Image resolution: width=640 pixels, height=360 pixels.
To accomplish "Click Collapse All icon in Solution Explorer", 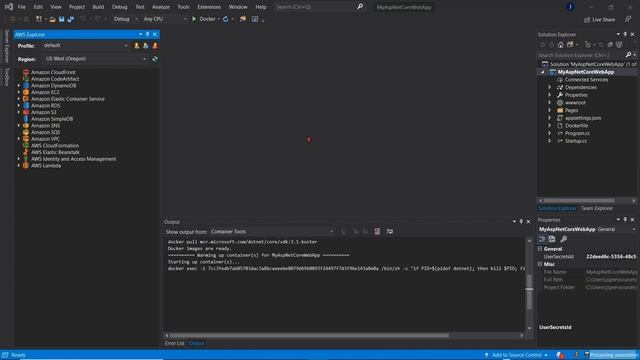I will click(x=610, y=44).
